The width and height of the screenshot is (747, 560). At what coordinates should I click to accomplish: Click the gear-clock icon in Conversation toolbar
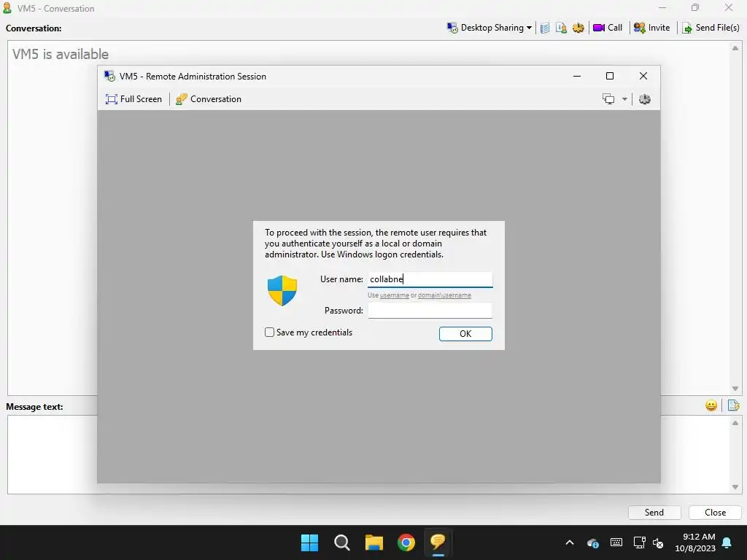coord(578,28)
